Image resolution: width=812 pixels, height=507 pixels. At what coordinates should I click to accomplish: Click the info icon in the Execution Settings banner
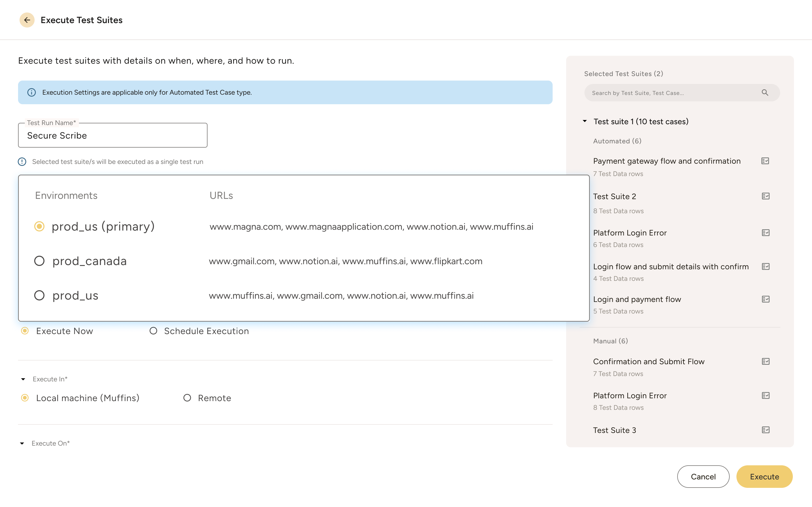(x=32, y=92)
